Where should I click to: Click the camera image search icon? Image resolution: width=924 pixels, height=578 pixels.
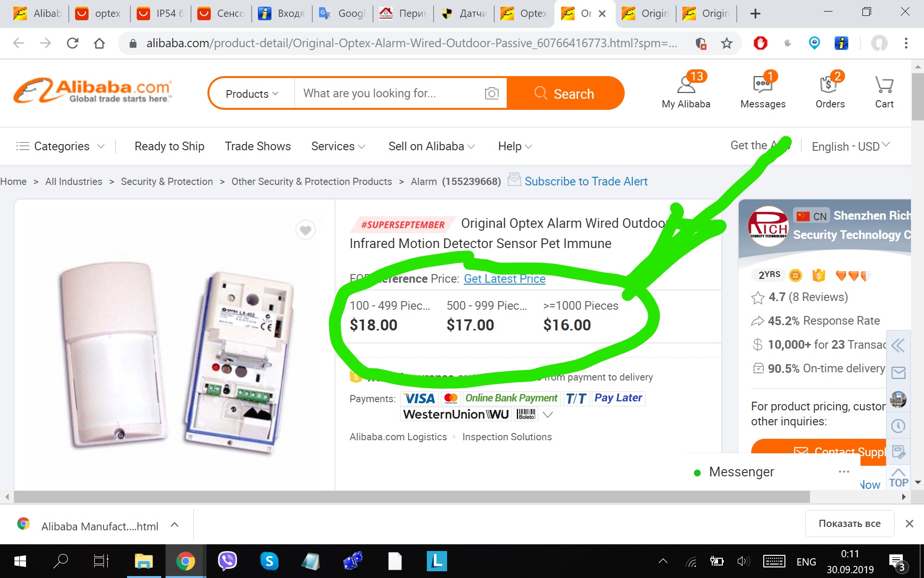tap(491, 93)
